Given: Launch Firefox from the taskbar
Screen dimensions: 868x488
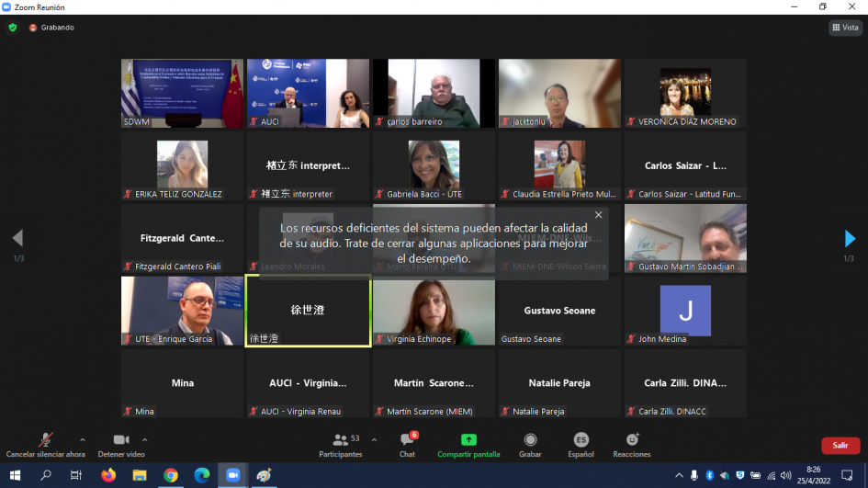Looking at the screenshot, I should (x=108, y=475).
